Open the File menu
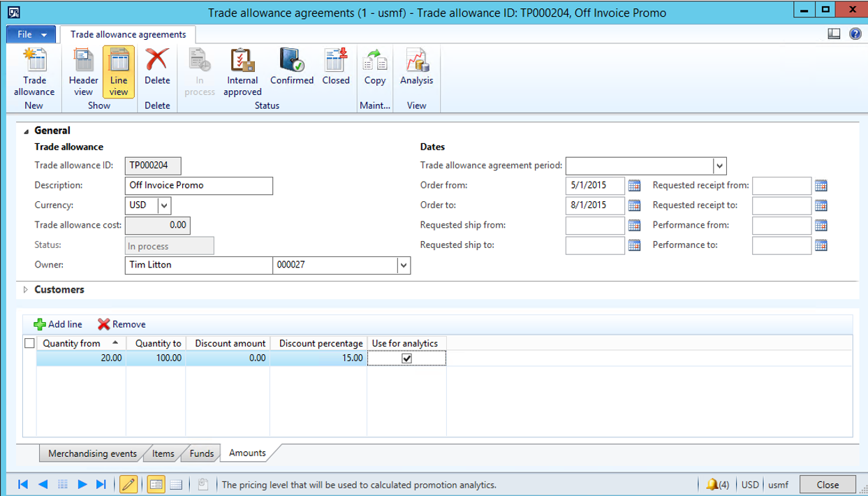This screenshot has height=496, width=868. pos(31,34)
